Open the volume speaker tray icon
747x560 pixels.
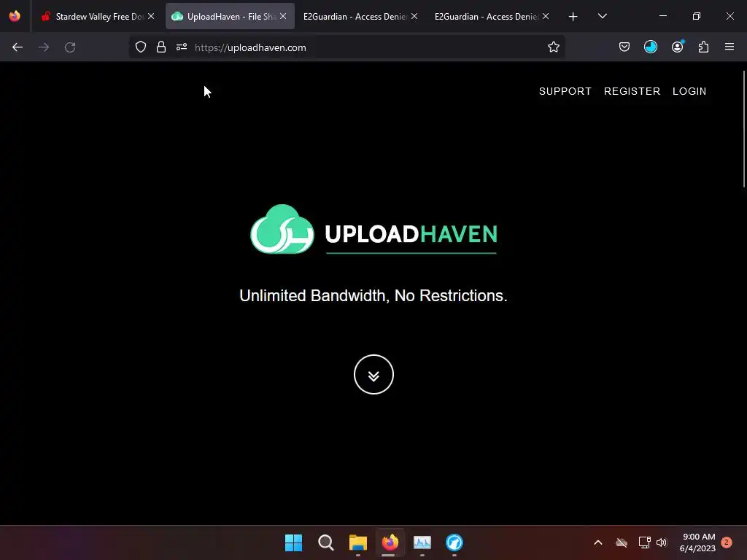661,542
